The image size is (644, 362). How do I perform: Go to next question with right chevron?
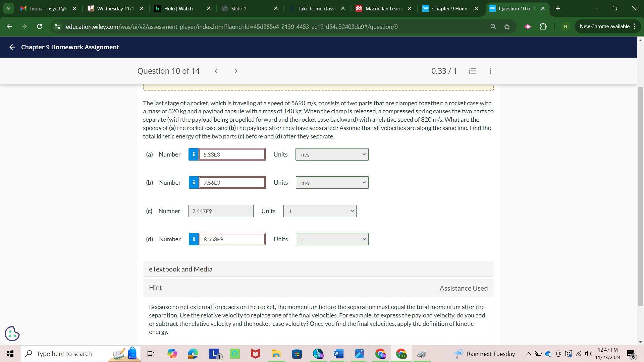[x=236, y=71]
